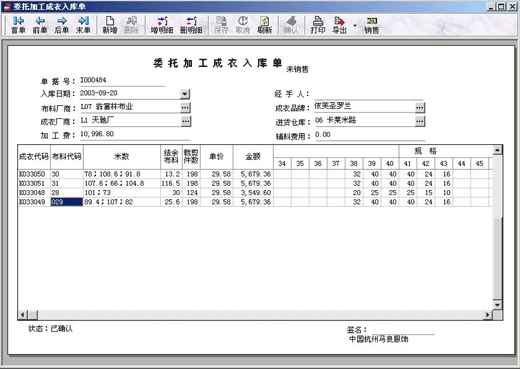Click the 保存 save icon
The image size is (520, 369).
pyautogui.click(x=221, y=25)
